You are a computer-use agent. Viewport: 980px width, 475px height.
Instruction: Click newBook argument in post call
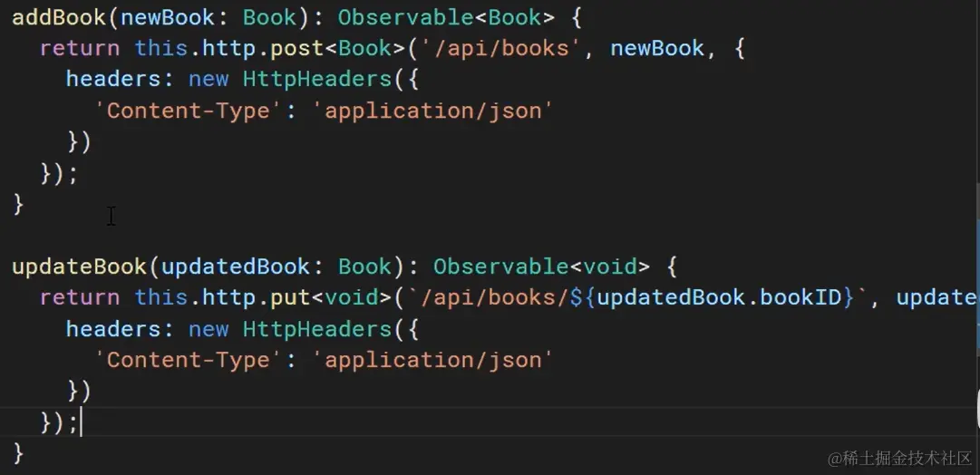click(657, 48)
